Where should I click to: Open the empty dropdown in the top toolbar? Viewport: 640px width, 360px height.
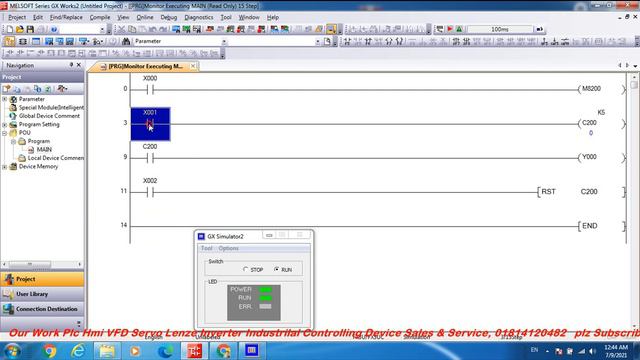102,29
